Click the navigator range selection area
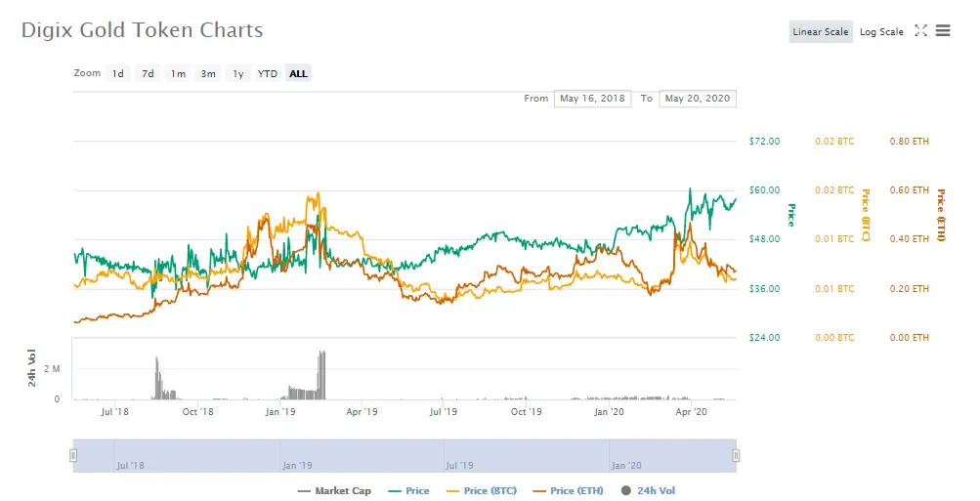980x501 pixels. click(x=405, y=455)
